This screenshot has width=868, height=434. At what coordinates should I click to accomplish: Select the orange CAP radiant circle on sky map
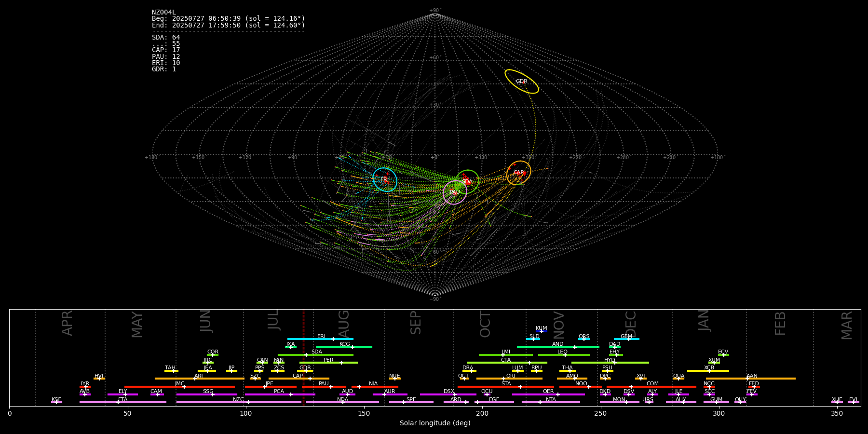point(519,173)
